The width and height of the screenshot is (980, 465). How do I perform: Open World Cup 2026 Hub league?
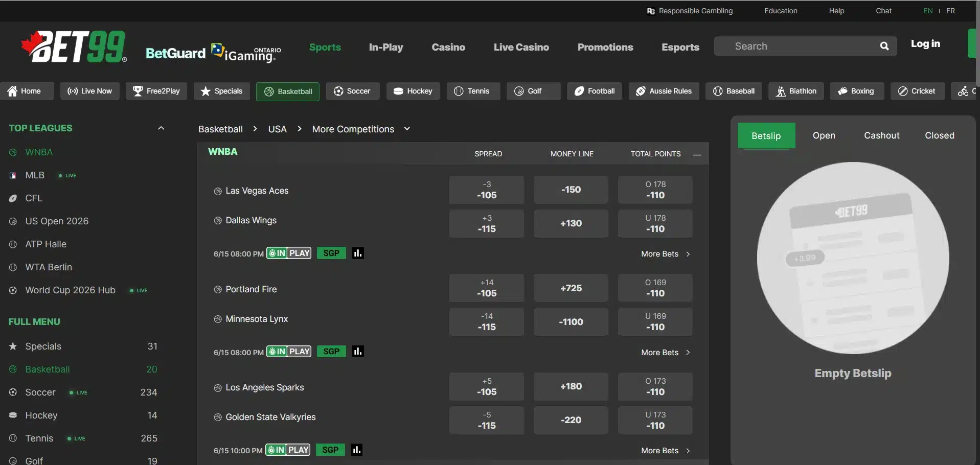(x=70, y=290)
